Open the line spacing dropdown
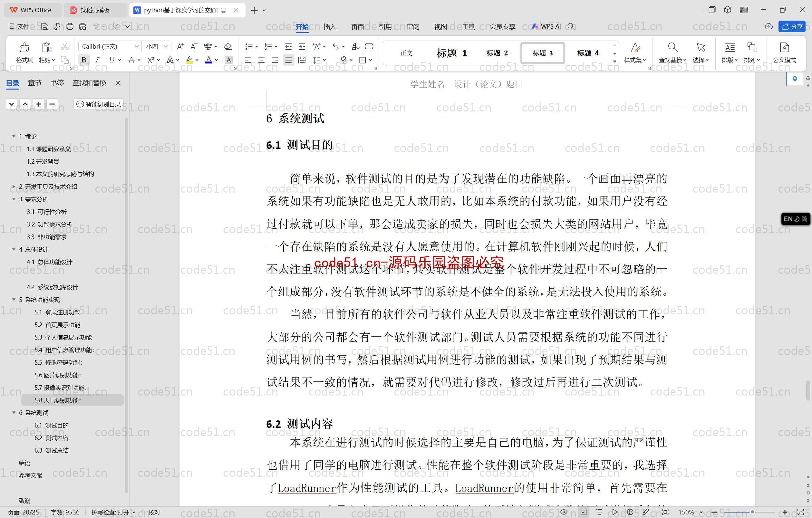 324,60
